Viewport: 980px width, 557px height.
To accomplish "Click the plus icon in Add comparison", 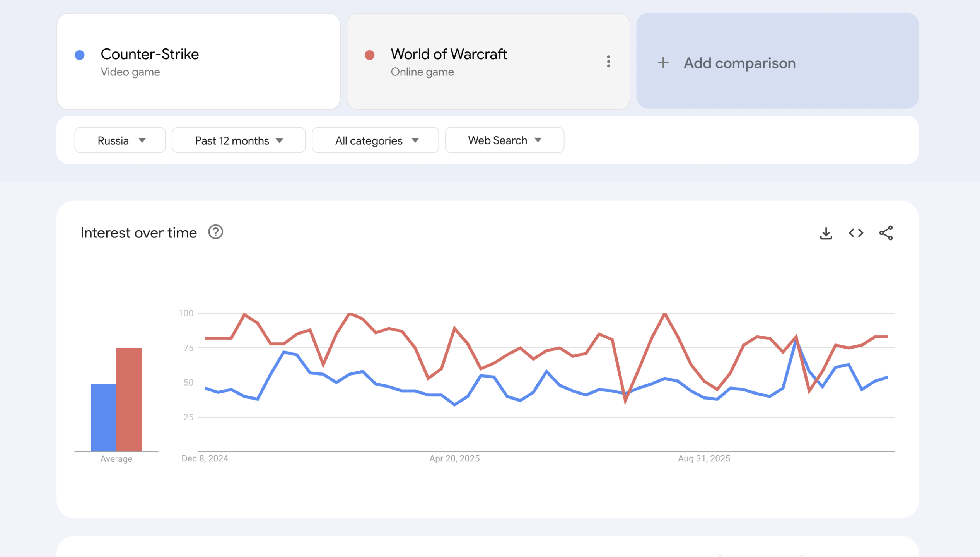I will coord(663,63).
